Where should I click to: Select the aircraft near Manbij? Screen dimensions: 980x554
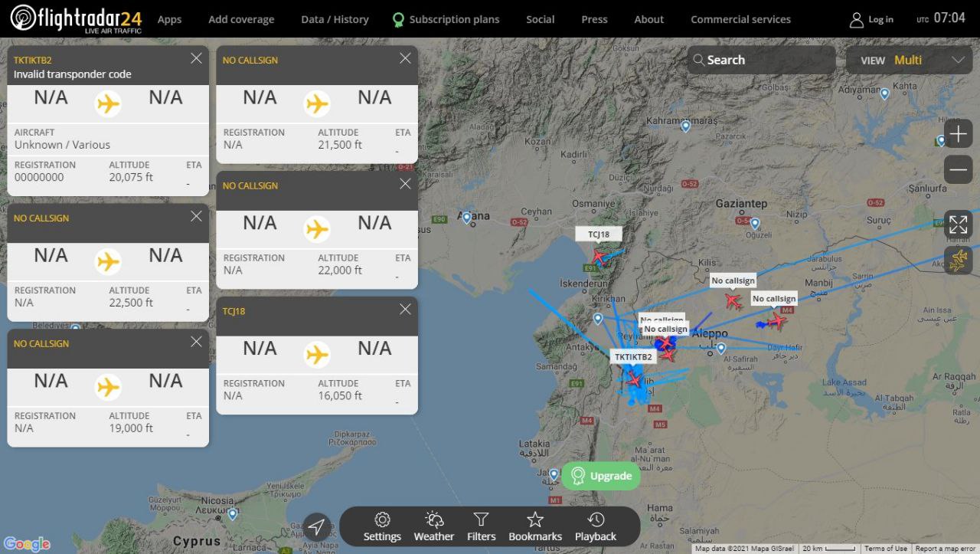click(x=777, y=321)
